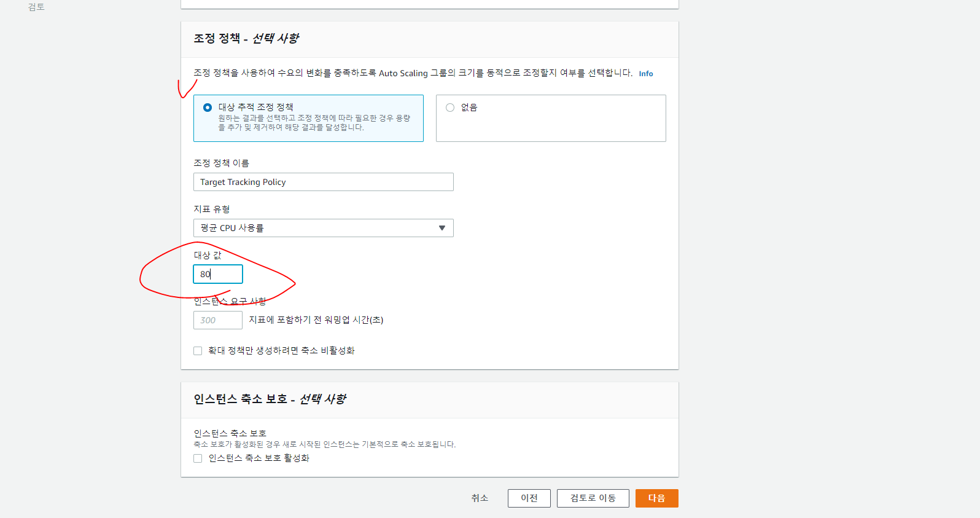Open the 지표 유형 dropdown
The height and width of the screenshot is (518, 980).
(323, 228)
